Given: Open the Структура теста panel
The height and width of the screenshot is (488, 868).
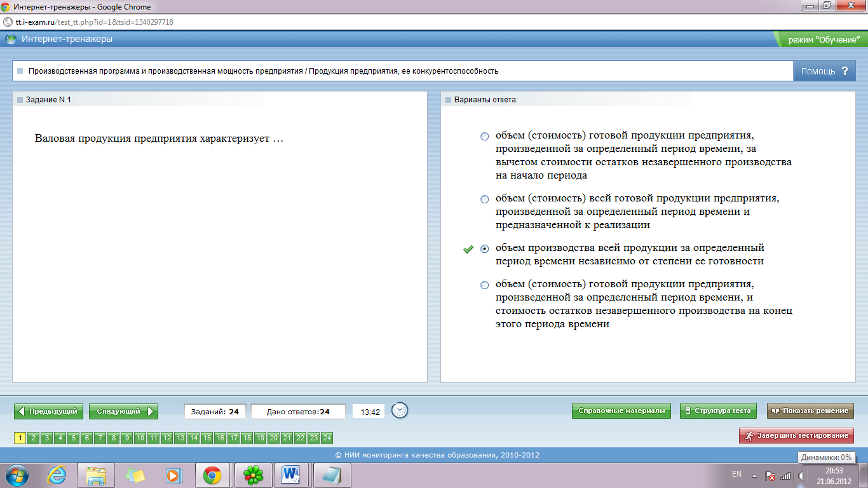Looking at the screenshot, I should 718,411.
